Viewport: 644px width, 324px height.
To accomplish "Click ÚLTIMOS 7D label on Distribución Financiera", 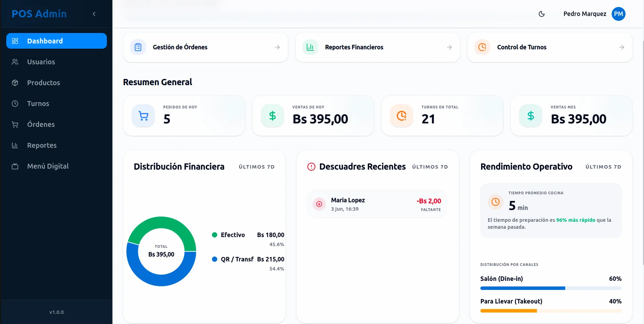I will click(x=257, y=167).
